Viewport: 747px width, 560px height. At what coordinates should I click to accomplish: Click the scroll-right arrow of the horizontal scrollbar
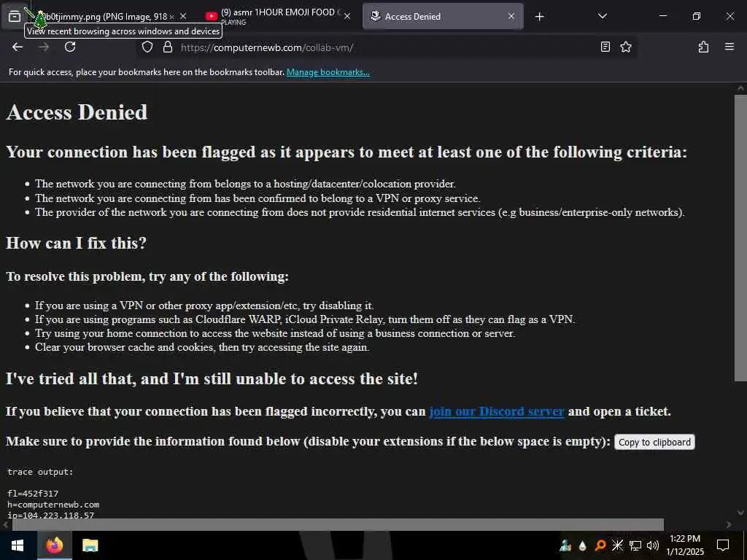click(729, 525)
